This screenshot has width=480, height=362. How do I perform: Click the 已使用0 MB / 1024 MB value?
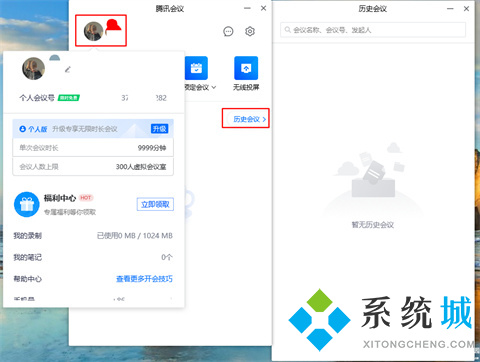pyautogui.click(x=135, y=236)
